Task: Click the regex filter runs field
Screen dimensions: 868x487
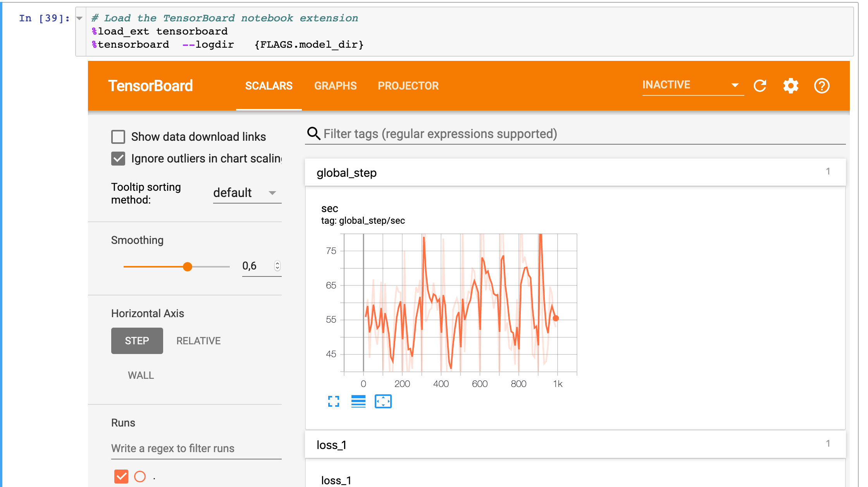Action: point(196,449)
